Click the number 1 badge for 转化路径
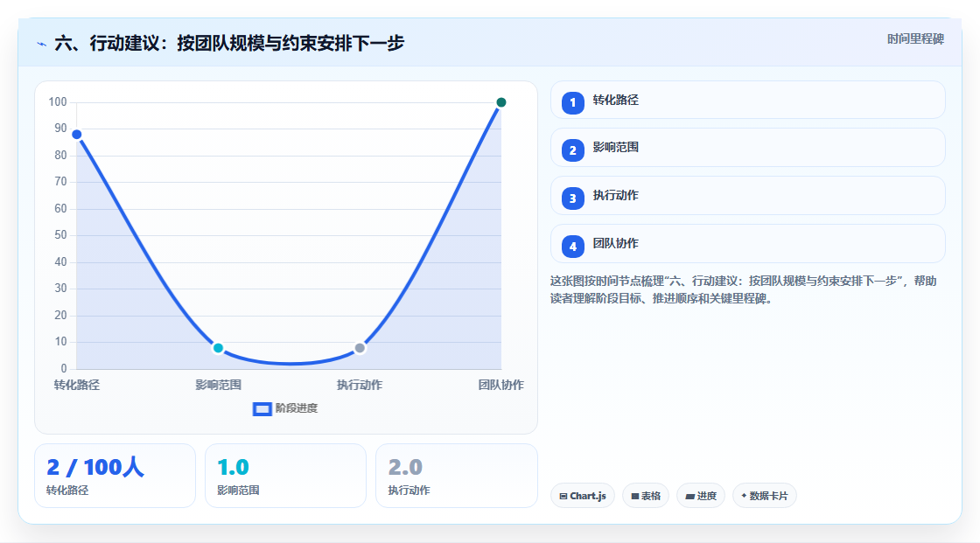Viewport: 980px width, 543px height. 572,102
